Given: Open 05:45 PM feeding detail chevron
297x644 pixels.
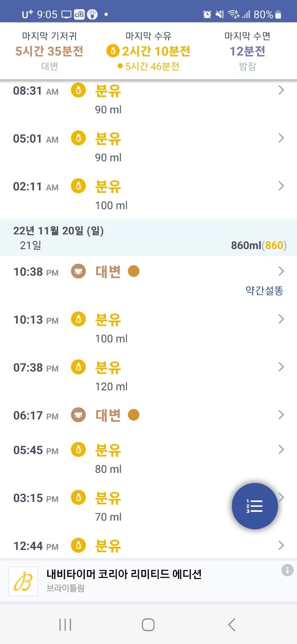Looking at the screenshot, I should click(281, 450).
